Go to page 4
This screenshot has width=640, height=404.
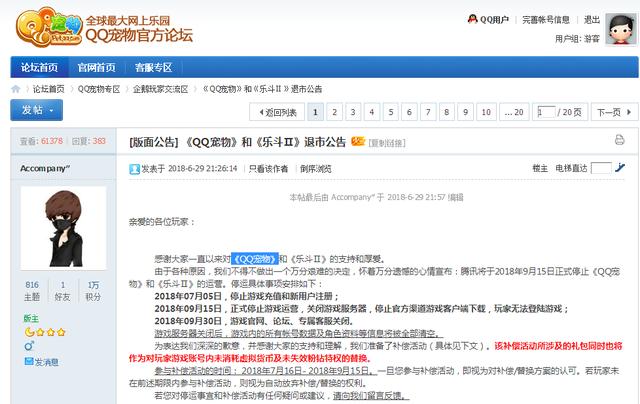pos(372,112)
